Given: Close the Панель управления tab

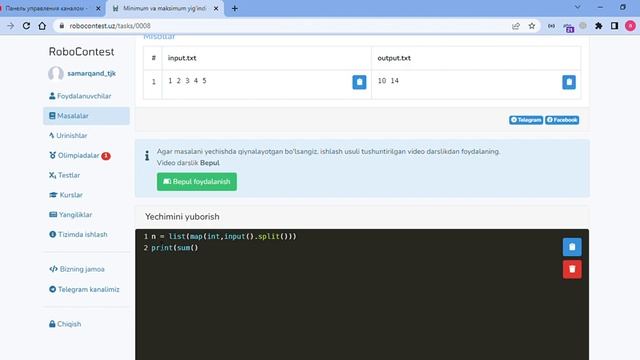Looking at the screenshot, I should click(98, 8).
